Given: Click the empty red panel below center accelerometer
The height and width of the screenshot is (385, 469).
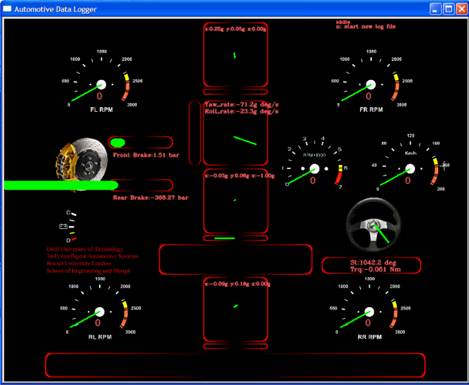Looking at the screenshot, I should [236, 259].
